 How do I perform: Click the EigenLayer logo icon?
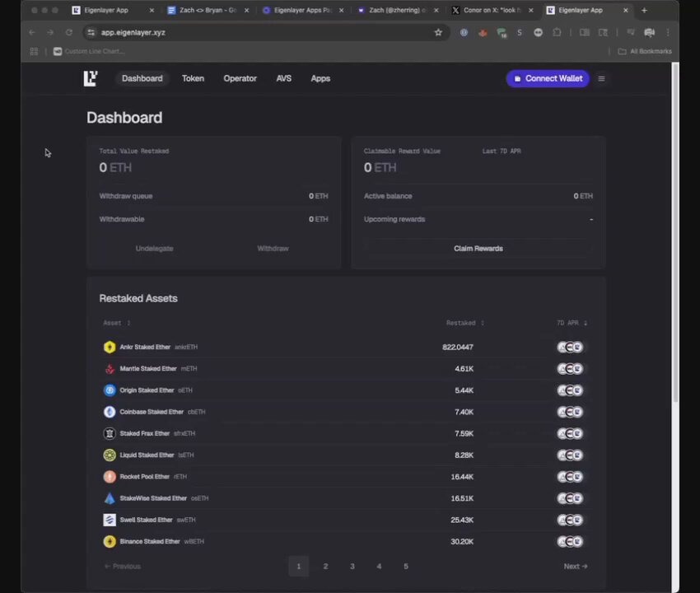(x=91, y=78)
